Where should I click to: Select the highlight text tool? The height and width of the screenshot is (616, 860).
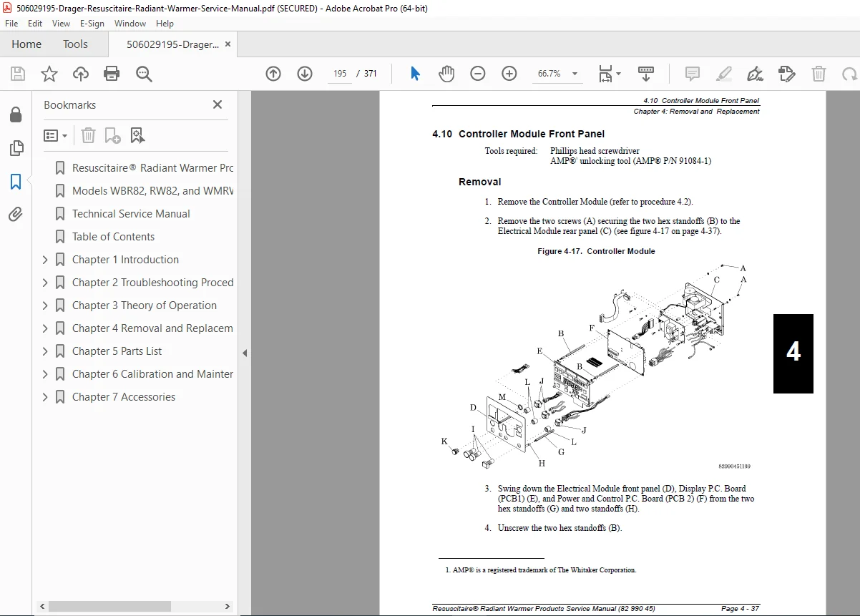coord(724,74)
